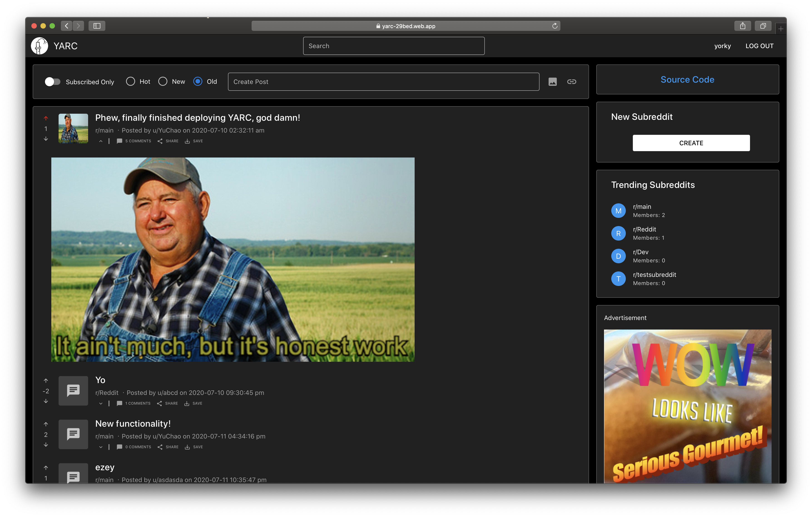The height and width of the screenshot is (517, 812).
Task: Click the WOW Serious Gourmet advertisement image
Action: click(x=687, y=406)
